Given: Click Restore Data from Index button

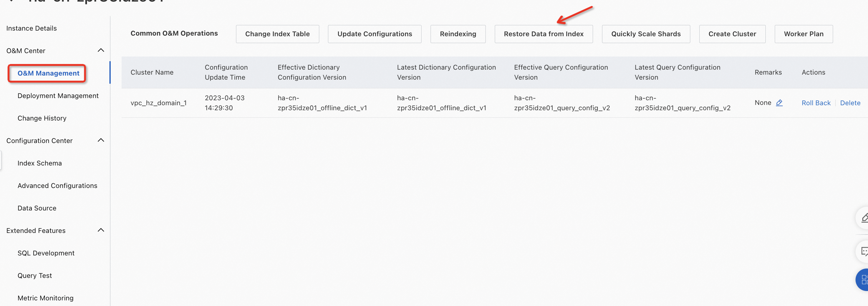Looking at the screenshot, I should (543, 34).
